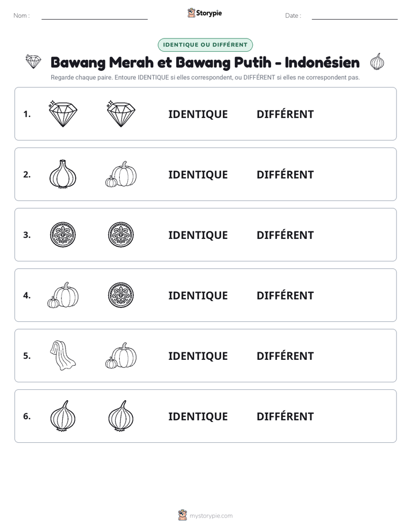Select the second coin in row 3

click(x=121, y=234)
